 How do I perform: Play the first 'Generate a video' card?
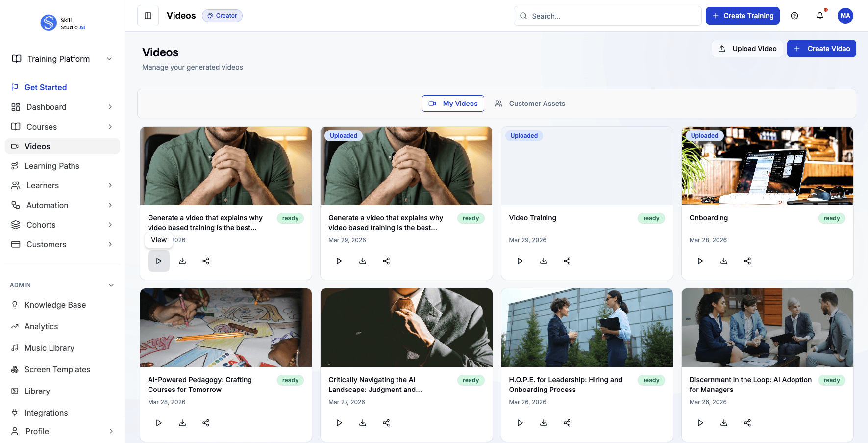coord(159,261)
